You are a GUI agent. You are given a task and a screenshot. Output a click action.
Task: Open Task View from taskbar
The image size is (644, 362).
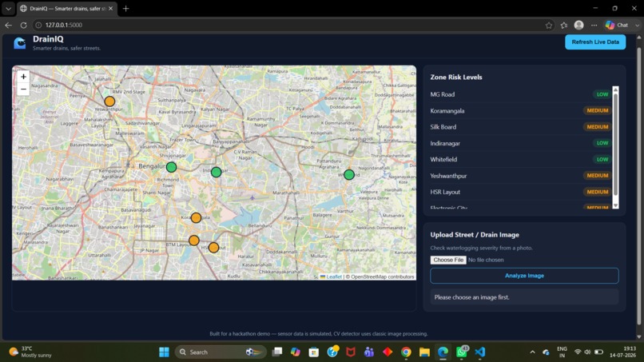click(x=277, y=352)
